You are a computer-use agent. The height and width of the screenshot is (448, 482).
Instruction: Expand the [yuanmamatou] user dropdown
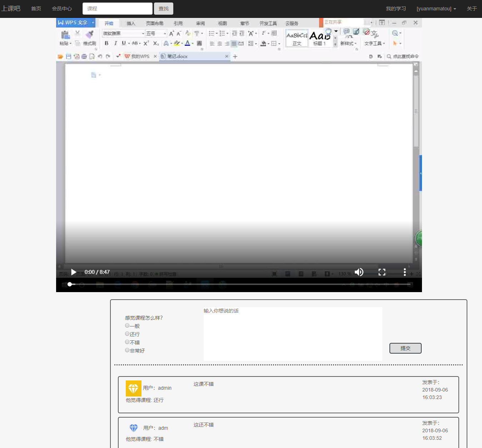436,9
